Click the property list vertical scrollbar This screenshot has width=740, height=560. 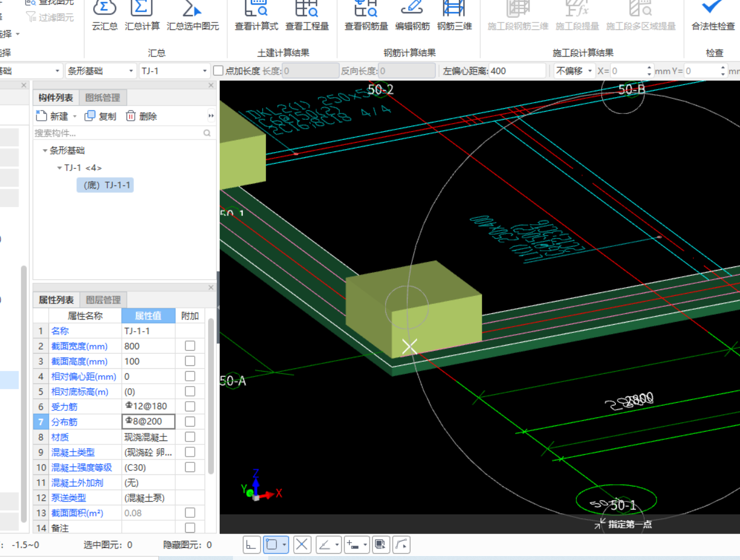point(211,396)
